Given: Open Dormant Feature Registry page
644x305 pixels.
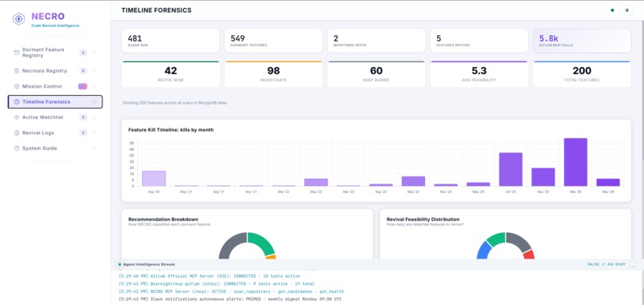Looking at the screenshot, I should coord(55,53).
